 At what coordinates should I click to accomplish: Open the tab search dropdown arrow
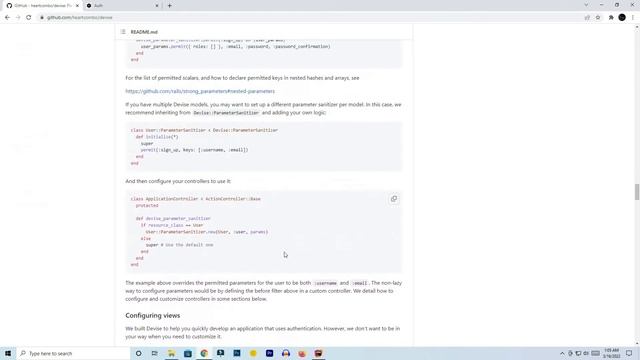click(586, 5)
